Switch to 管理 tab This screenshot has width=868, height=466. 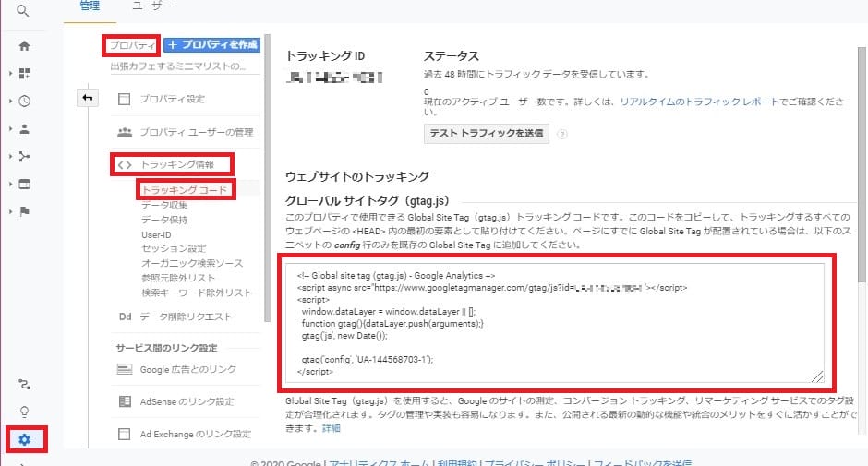[90, 6]
